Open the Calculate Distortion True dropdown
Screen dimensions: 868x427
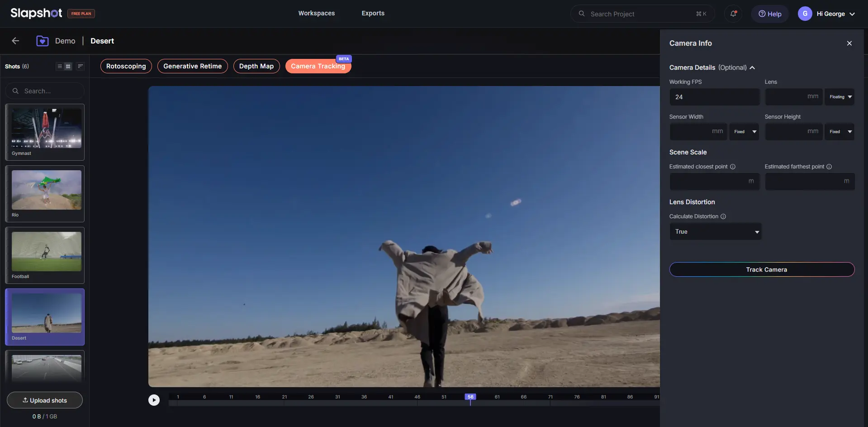pyautogui.click(x=715, y=232)
